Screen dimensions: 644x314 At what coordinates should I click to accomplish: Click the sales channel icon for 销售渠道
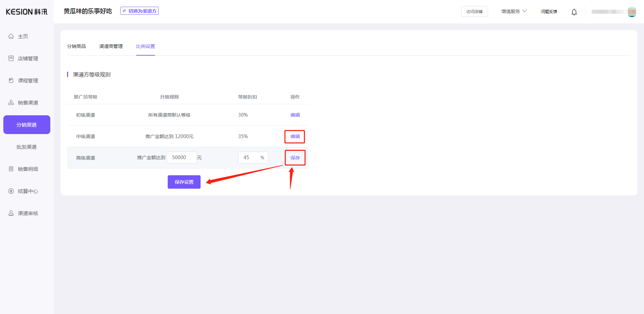pos(11,103)
